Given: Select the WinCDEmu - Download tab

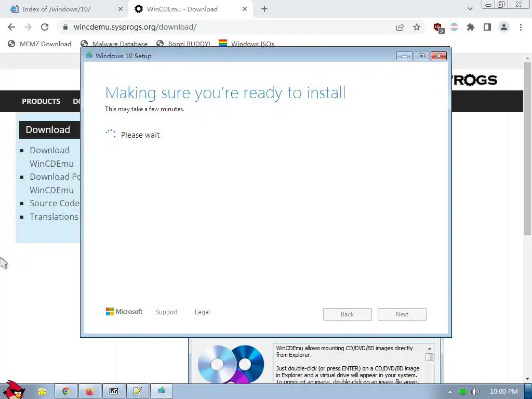Looking at the screenshot, I should pos(190,9).
